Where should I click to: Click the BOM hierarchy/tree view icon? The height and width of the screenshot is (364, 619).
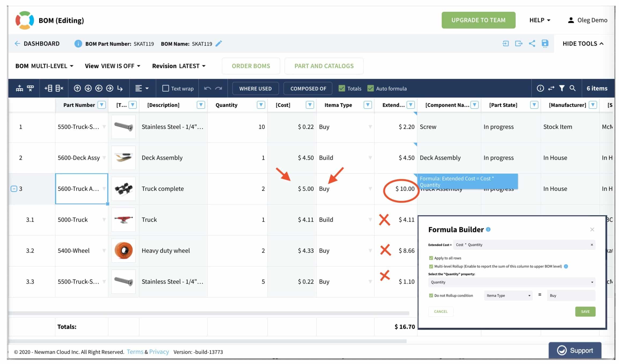(x=20, y=88)
